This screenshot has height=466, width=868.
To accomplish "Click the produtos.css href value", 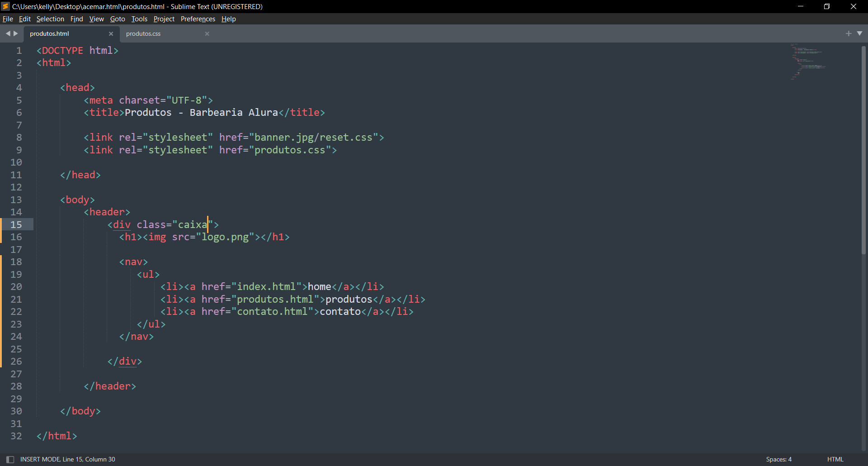I will pyautogui.click(x=290, y=150).
